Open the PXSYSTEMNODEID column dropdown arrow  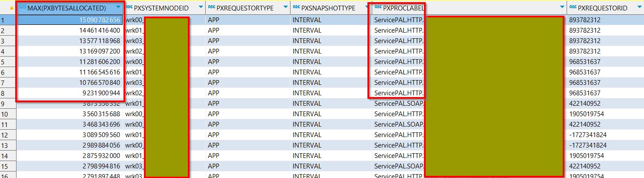pyautogui.click(x=200, y=8)
